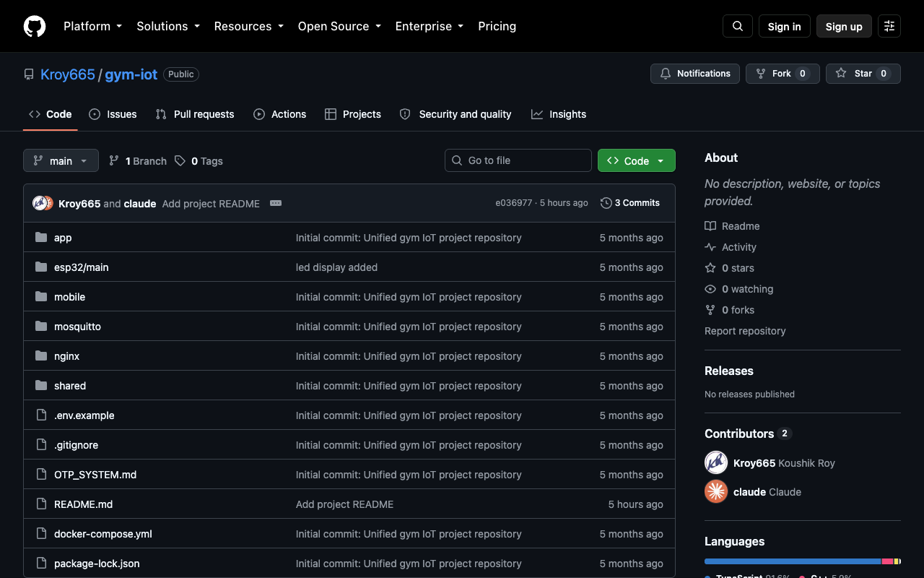Click the file icon beside OTP_SYSTEM.md
The image size is (924, 578).
click(x=41, y=475)
